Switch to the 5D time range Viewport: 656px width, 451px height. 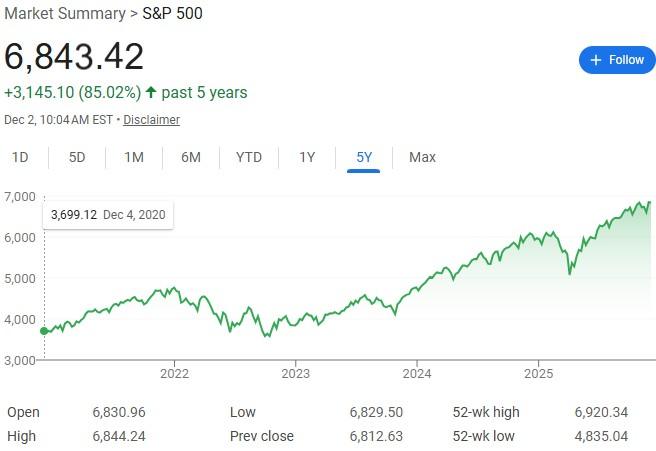[77, 157]
